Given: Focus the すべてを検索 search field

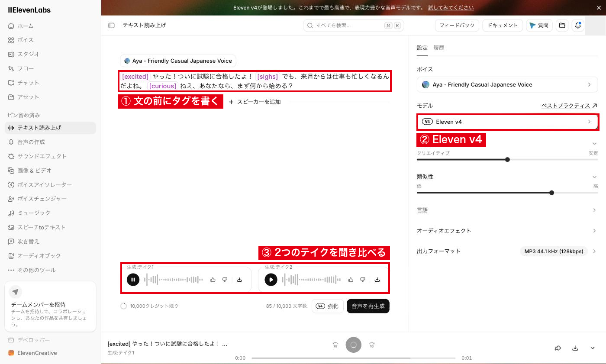Looking at the screenshot, I should coord(353,26).
